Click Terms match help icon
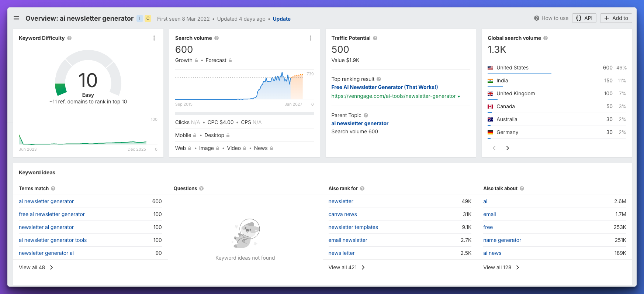This screenshot has width=644, height=294. (53, 188)
